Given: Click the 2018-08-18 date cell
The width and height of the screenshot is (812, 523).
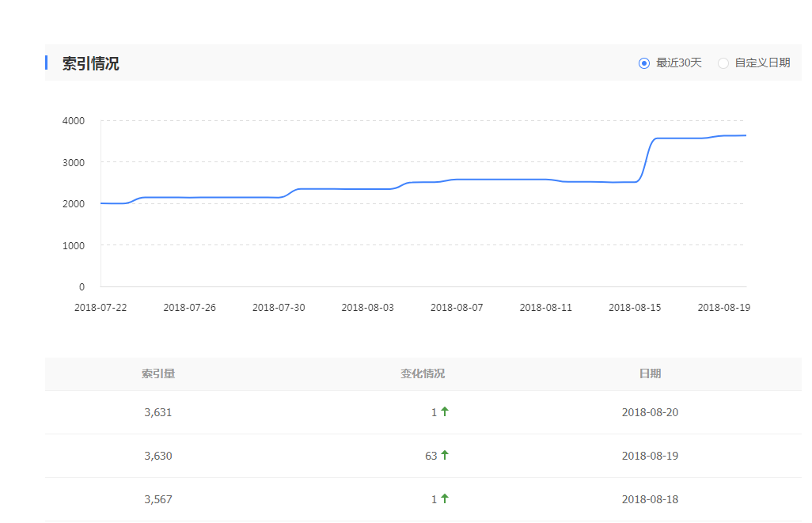Looking at the screenshot, I should pyautogui.click(x=650, y=499).
